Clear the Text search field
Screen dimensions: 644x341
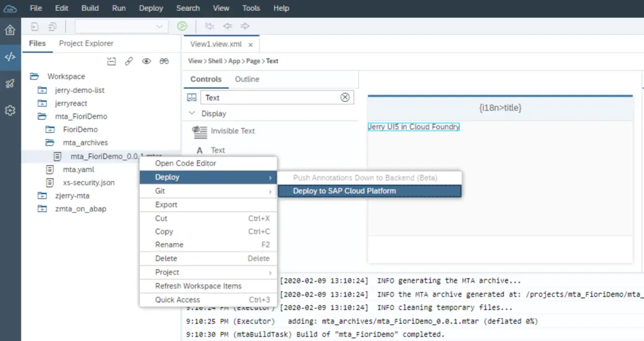click(x=345, y=98)
